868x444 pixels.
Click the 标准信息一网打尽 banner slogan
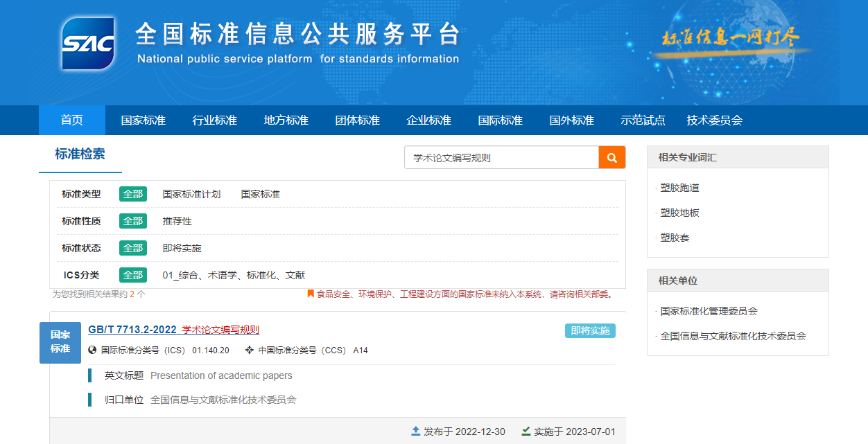tap(730, 37)
